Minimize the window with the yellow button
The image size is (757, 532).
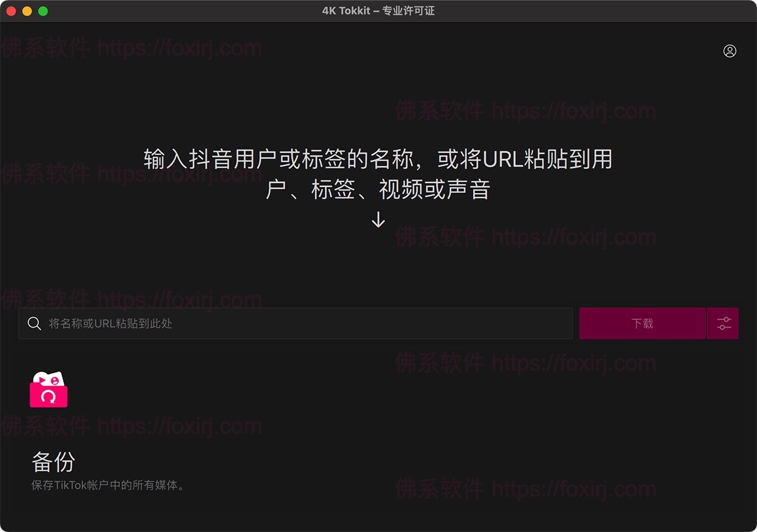click(26, 10)
